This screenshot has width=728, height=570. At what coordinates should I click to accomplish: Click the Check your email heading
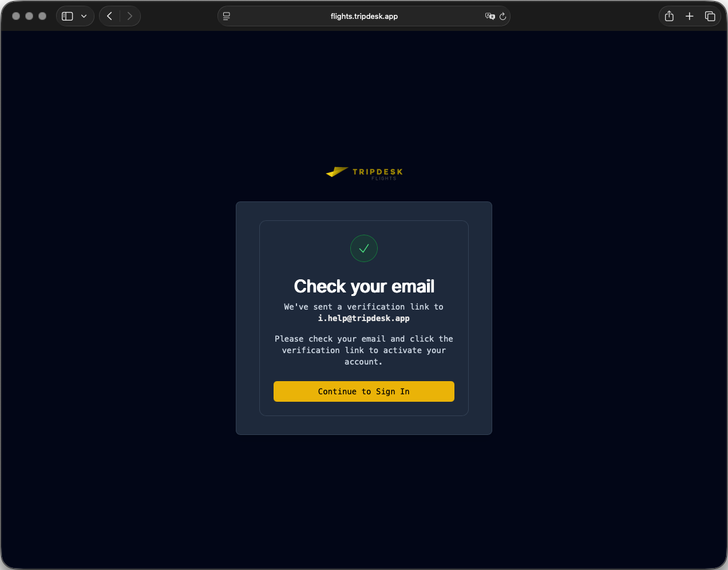click(364, 286)
